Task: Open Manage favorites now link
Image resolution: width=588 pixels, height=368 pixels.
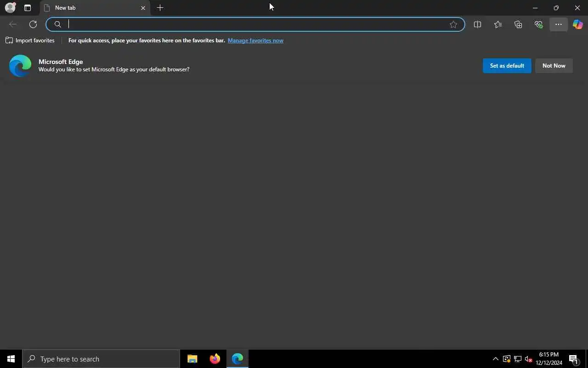Action: pos(255,40)
